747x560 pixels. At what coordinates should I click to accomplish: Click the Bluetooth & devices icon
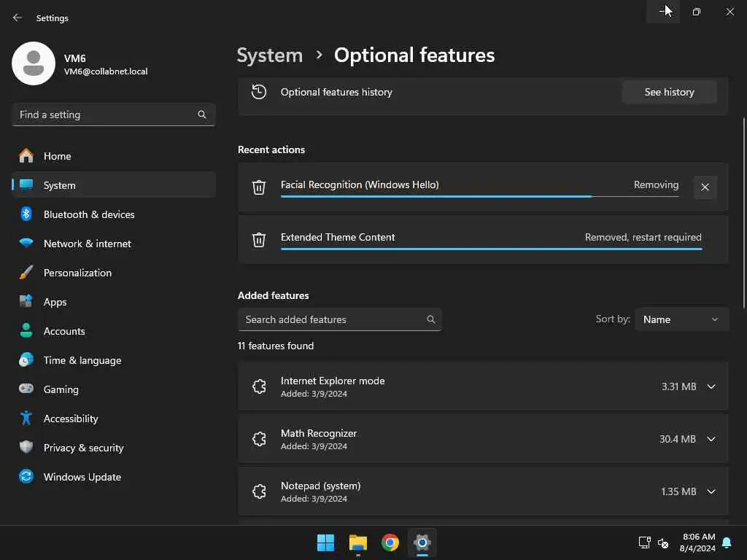point(26,214)
